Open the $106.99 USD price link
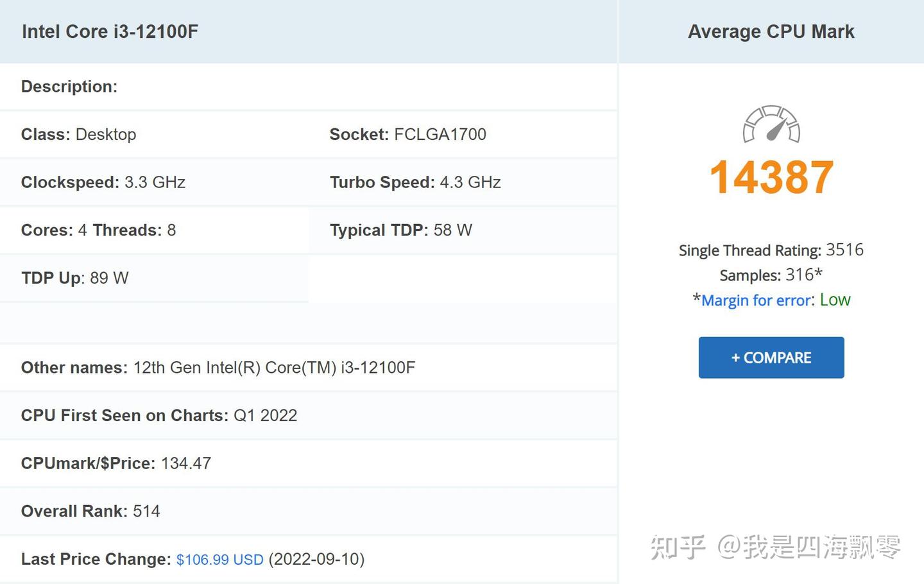The height and width of the screenshot is (584, 924). tap(219, 559)
